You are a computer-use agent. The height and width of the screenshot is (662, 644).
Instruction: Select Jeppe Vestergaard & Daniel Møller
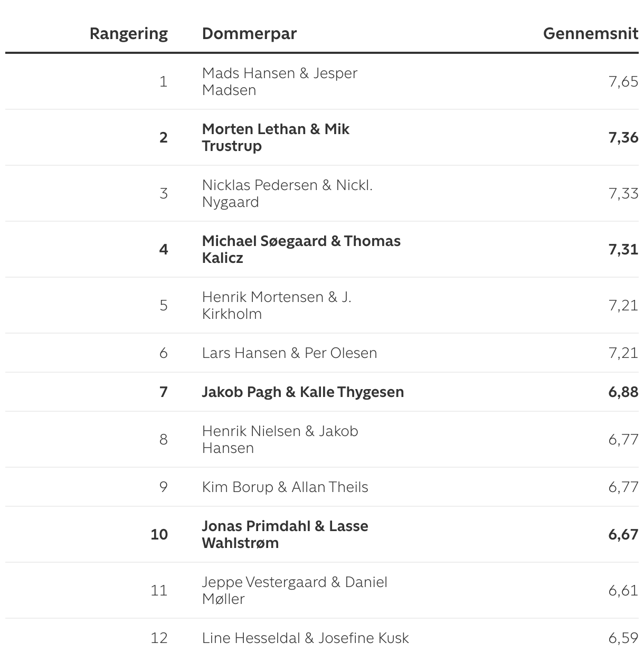click(x=294, y=590)
